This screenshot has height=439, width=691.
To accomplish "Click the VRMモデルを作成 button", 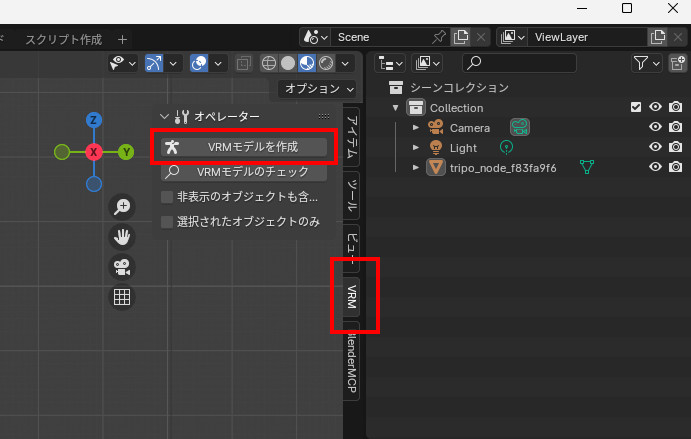I will click(244, 147).
